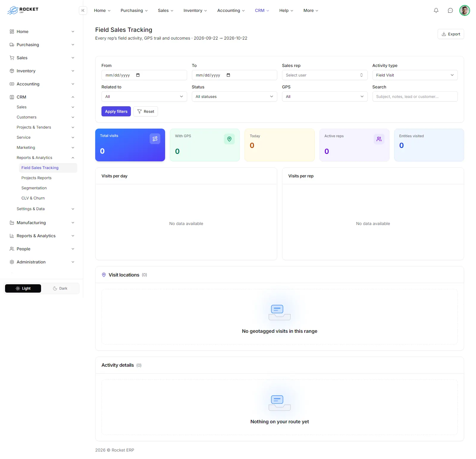Screen dimensions: 476x459
Task: Click the sidebar Manufacturing factory icon
Action: pyautogui.click(x=12, y=223)
